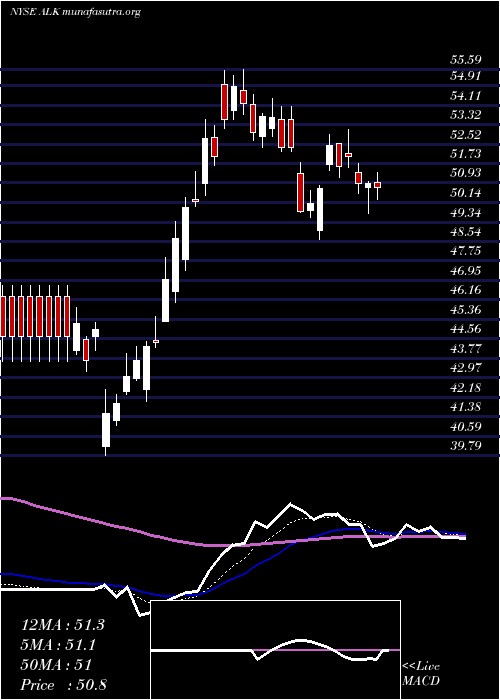Click the last red candlestick on the chart
500x700 pixels.
pyautogui.click(x=377, y=185)
